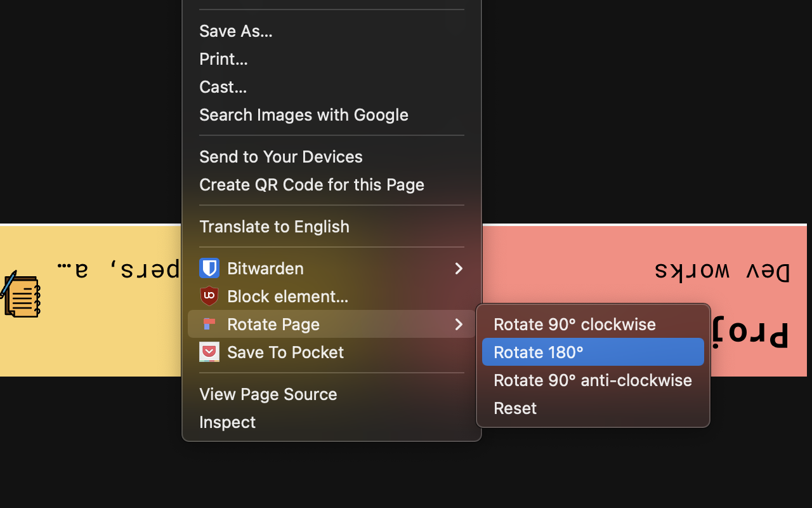Select Inspect from context menu
The width and height of the screenshot is (812, 508).
pyautogui.click(x=332, y=422)
